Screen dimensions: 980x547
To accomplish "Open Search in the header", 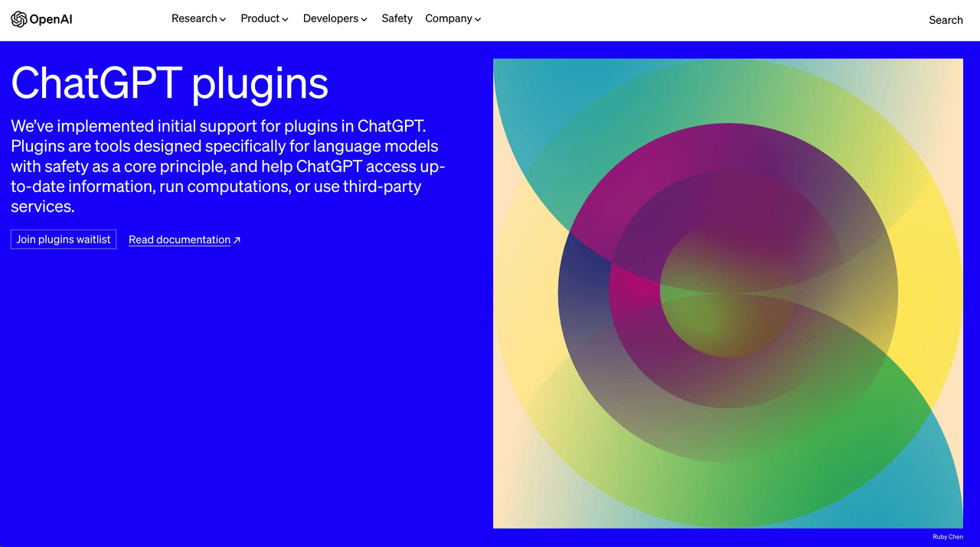I will coord(946,20).
